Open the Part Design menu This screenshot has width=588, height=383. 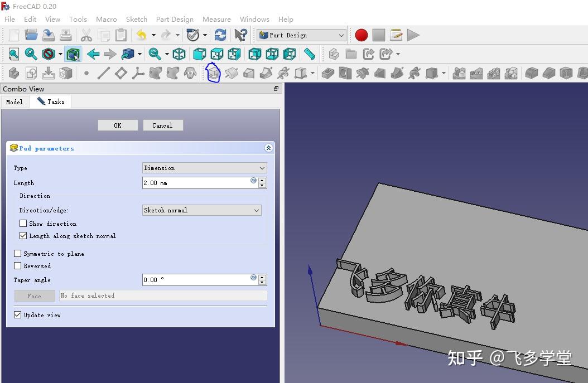[x=175, y=19]
